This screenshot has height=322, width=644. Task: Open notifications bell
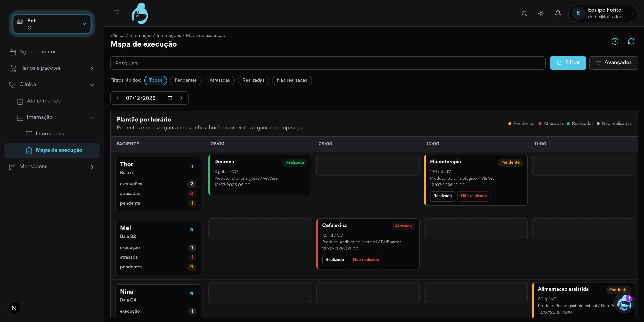coord(558,13)
